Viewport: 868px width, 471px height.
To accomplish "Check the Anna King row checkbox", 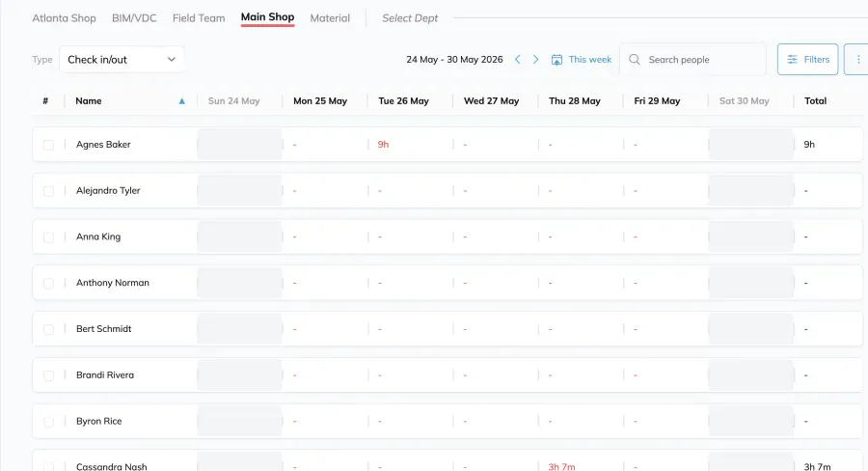I will [x=49, y=236].
